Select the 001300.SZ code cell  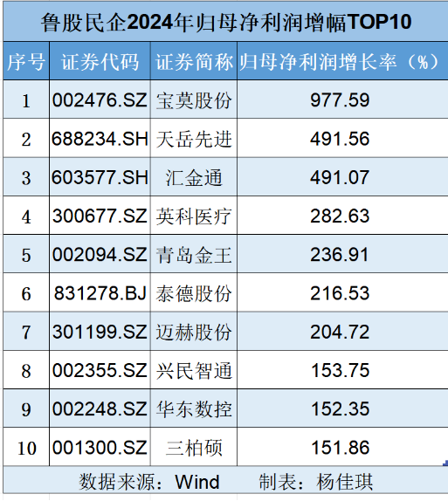100,447
